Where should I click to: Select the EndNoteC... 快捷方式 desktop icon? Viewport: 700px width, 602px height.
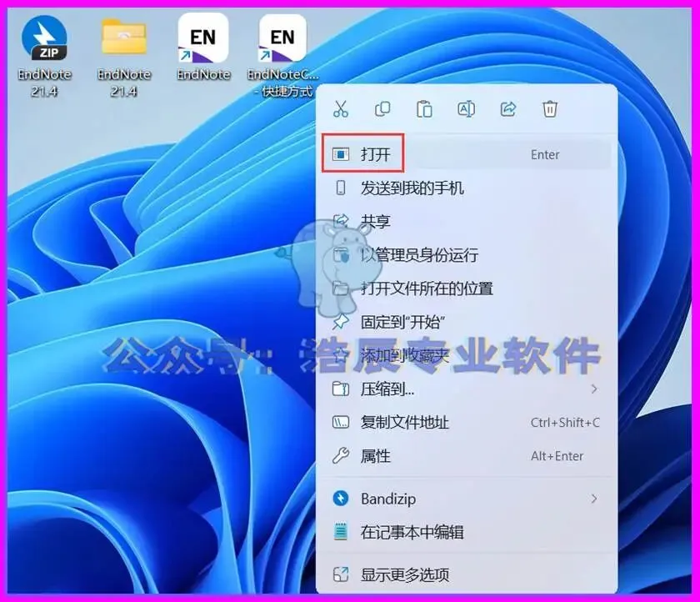point(283,57)
